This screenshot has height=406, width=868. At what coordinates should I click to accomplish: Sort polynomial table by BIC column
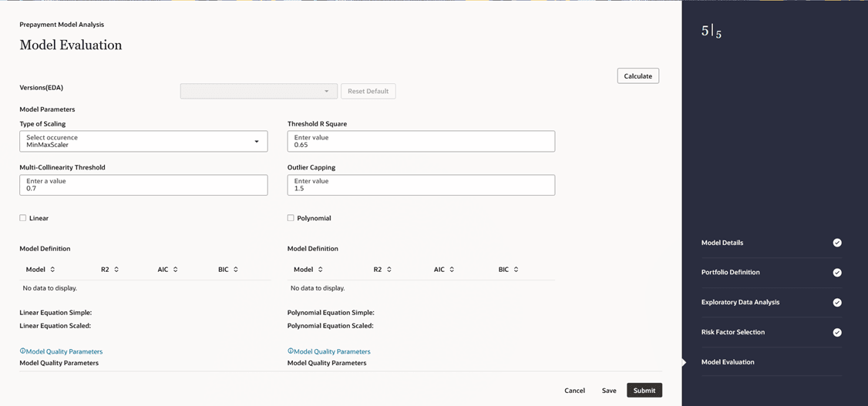516,270
